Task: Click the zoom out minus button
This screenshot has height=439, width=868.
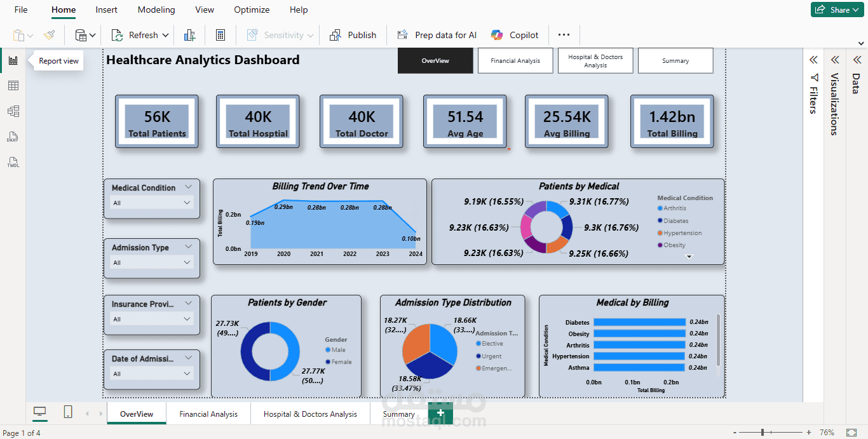Action: pos(735,433)
